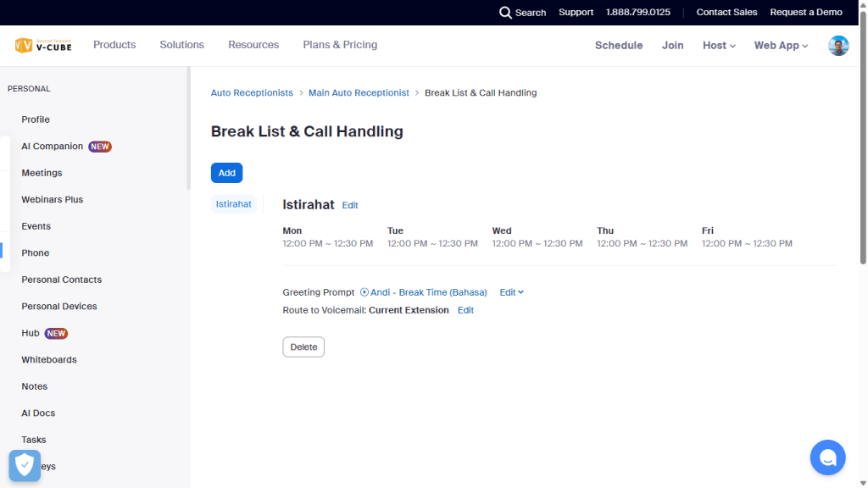Edit the Route to Voicemail setting
This screenshot has height=488, width=868.
[465, 309]
